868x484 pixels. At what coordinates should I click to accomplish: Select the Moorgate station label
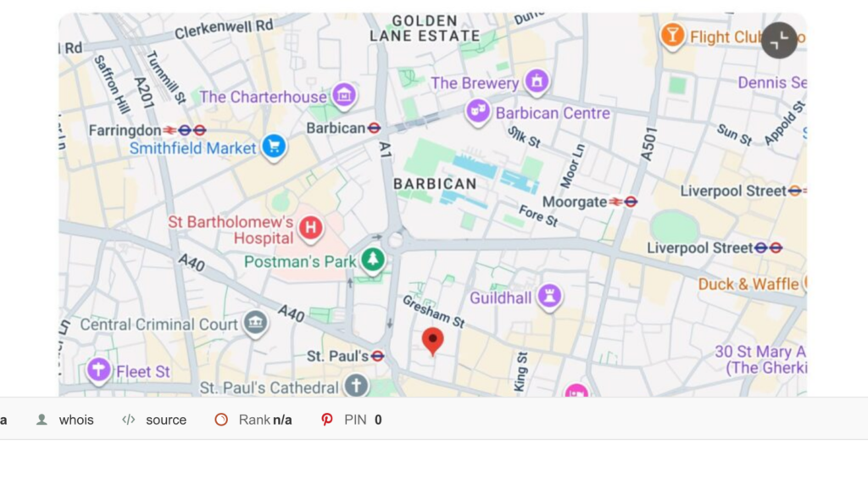tap(574, 202)
